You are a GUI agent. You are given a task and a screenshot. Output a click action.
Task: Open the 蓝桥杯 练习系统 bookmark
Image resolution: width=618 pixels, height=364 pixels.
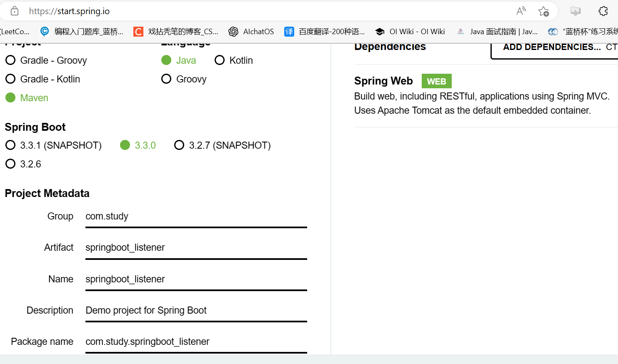click(x=583, y=32)
